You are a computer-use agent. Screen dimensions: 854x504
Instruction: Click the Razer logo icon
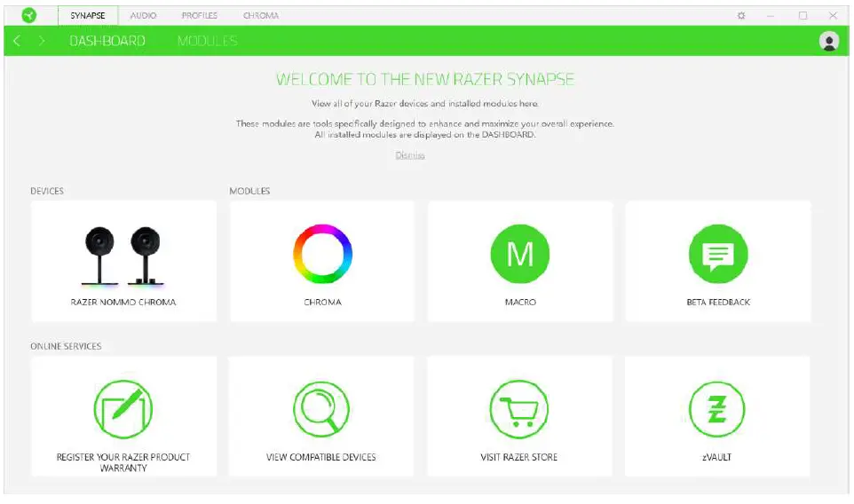click(29, 16)
